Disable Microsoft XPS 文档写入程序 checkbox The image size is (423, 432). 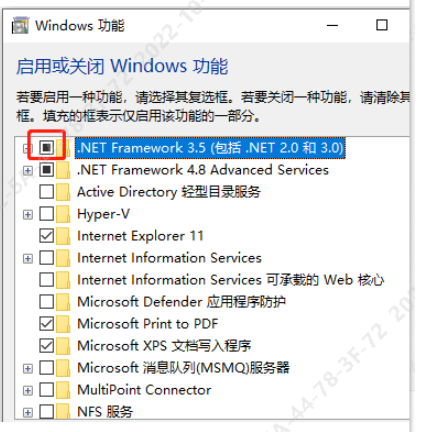pos(46,346)
